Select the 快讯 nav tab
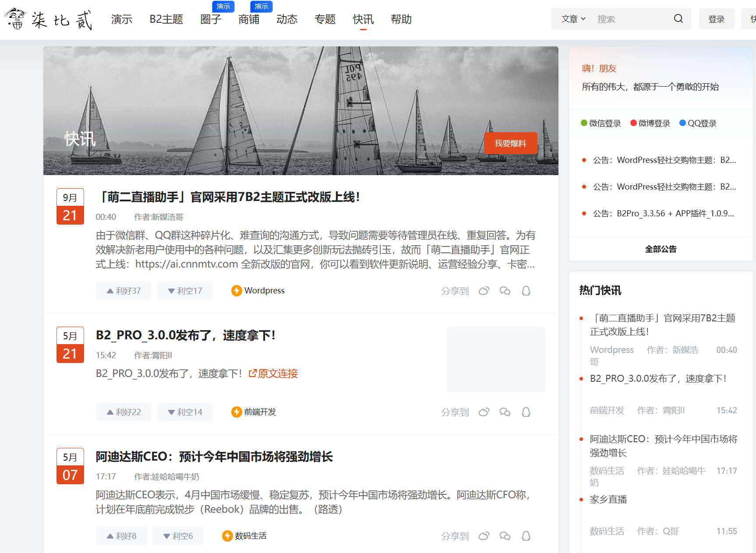 (363, 19)
